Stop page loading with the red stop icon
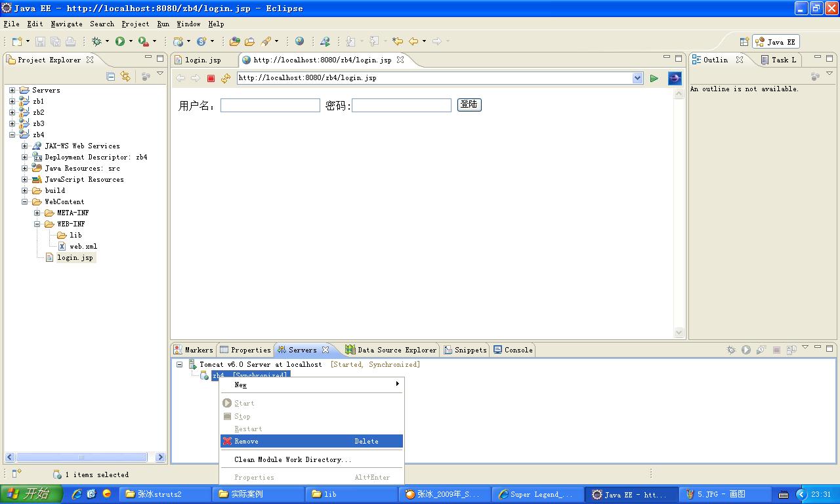840x504 pixels. 211,78
